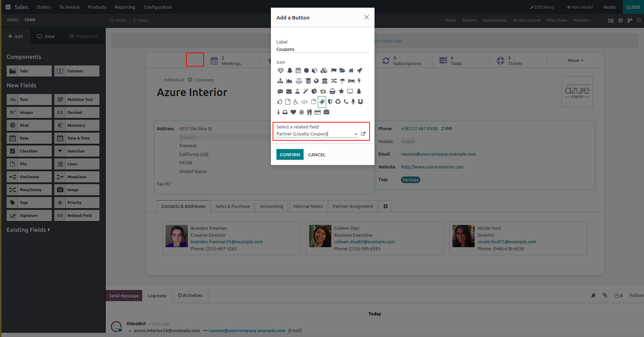644x337 pixels.
Task: Select the fork and knife icon
Action: (x=309, y=112)
